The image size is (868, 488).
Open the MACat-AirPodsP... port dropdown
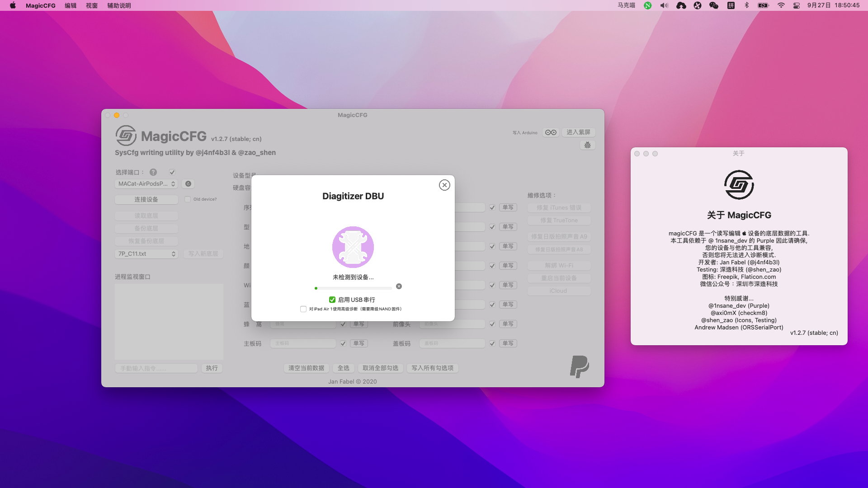[146, 184]
